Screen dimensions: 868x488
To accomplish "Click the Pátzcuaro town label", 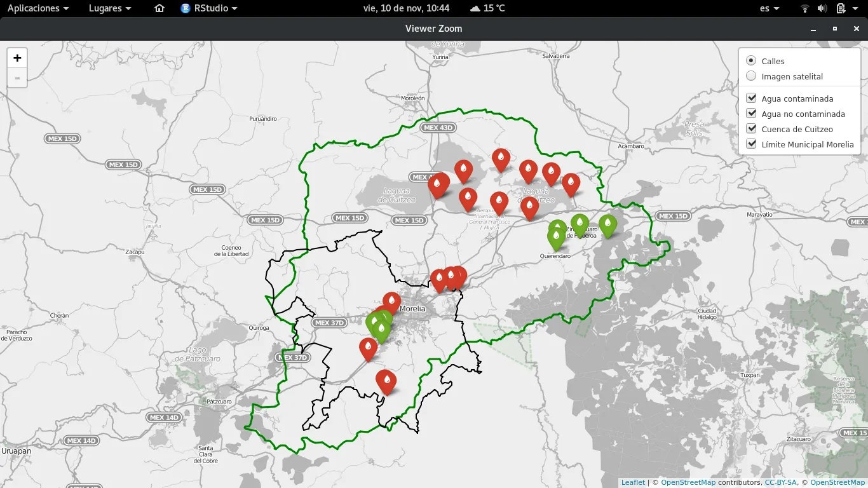I will (x=220, y=402).
